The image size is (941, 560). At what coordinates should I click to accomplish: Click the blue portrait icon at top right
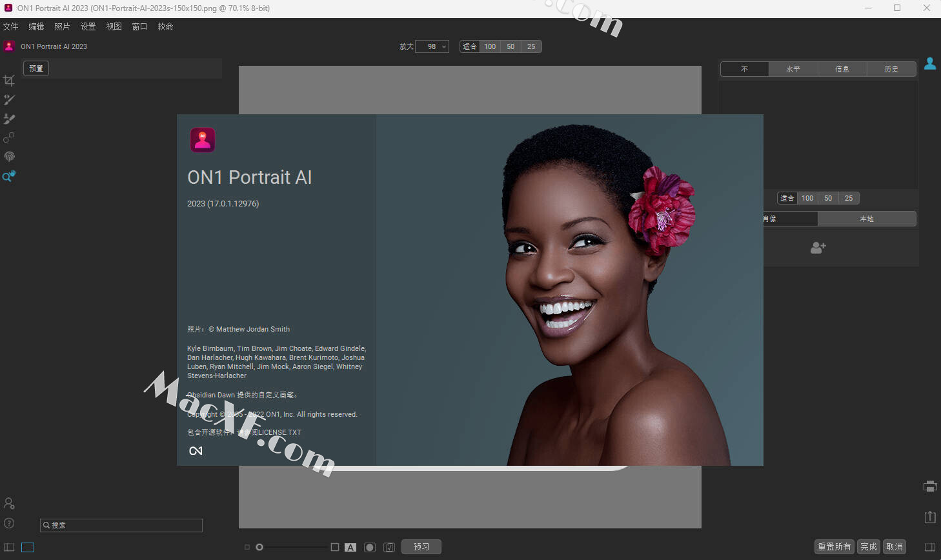[x=930, y=63]
